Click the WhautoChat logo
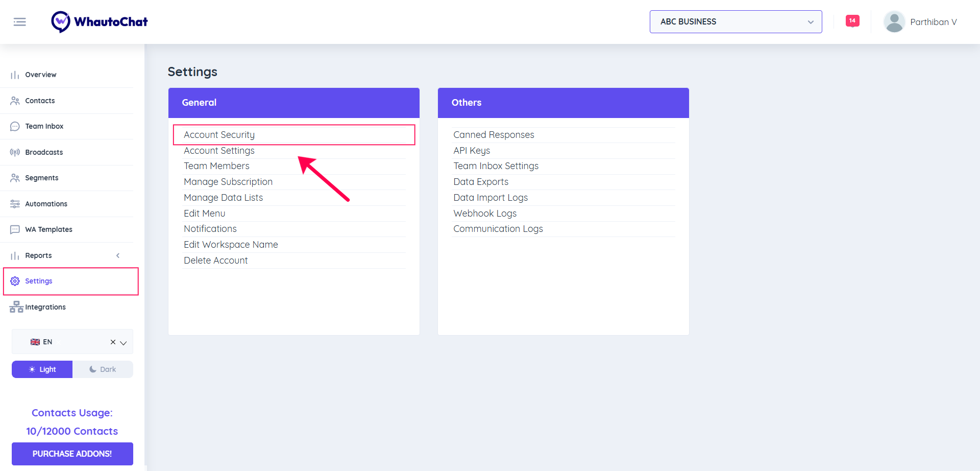The height and width of the screenshot is (471, 980). click(x=99, y=21)
